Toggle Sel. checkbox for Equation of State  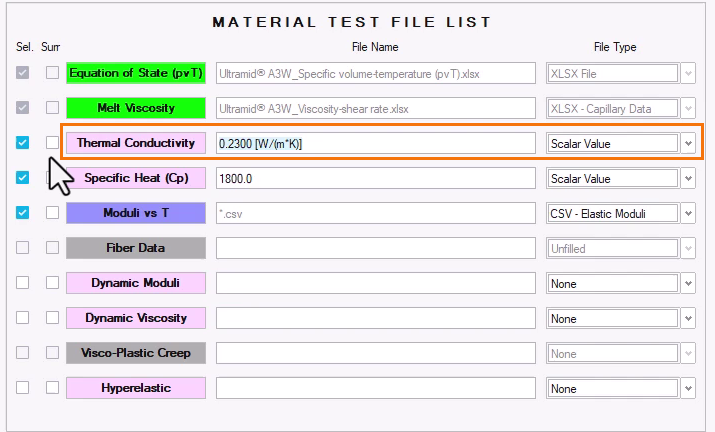[x=22, y=73]
